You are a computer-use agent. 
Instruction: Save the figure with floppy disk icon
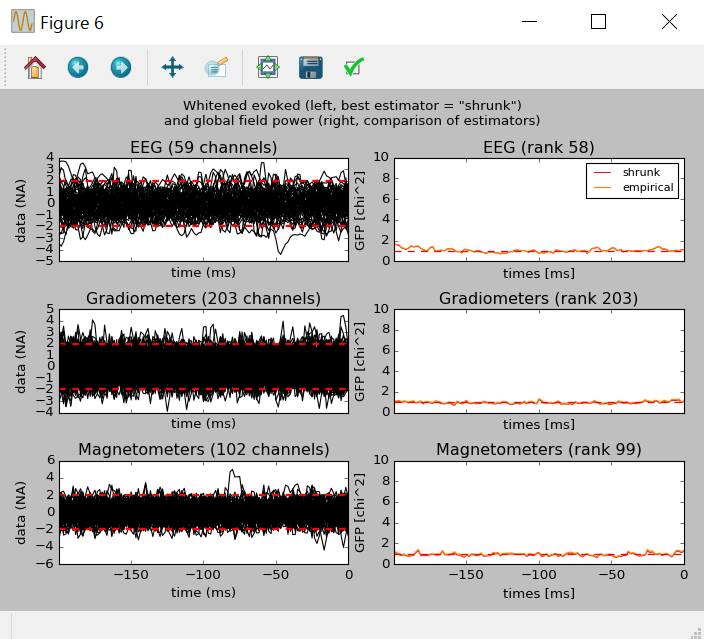[x=310, y=67]
